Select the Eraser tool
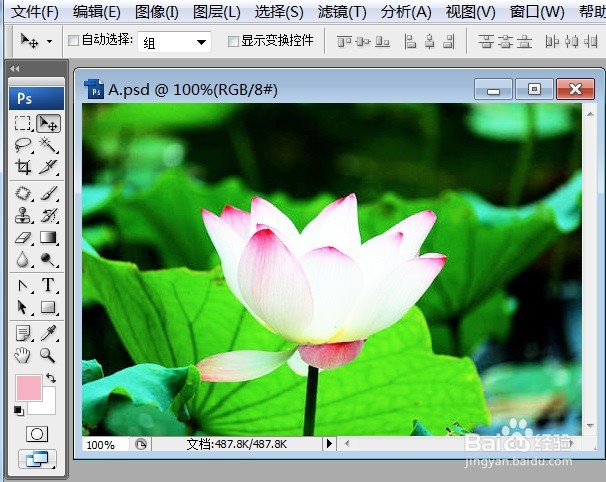 coord(23,237)
